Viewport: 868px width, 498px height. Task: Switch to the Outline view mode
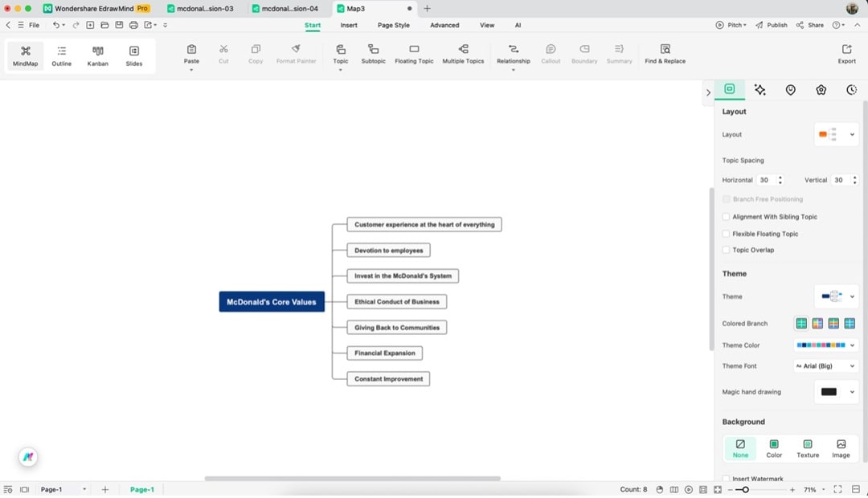pos(61,55)
